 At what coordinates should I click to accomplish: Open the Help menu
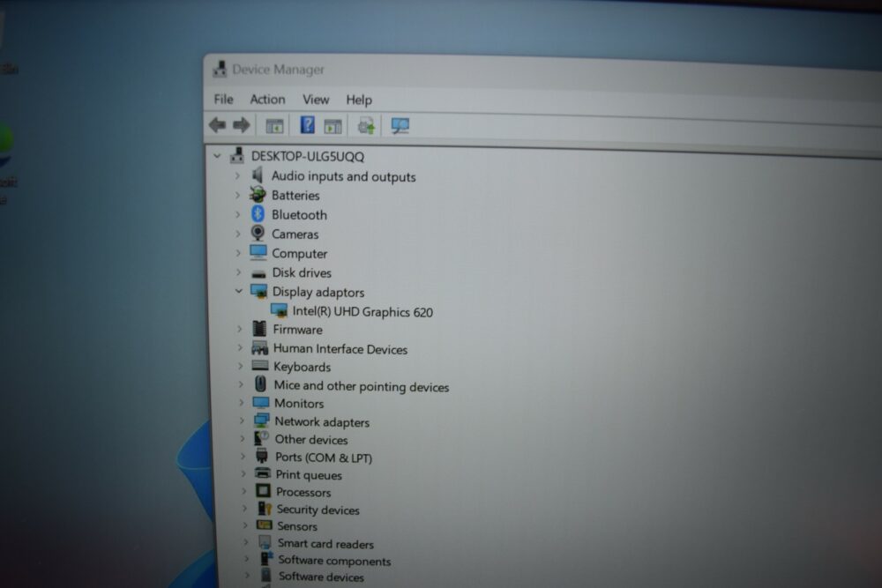359,100
